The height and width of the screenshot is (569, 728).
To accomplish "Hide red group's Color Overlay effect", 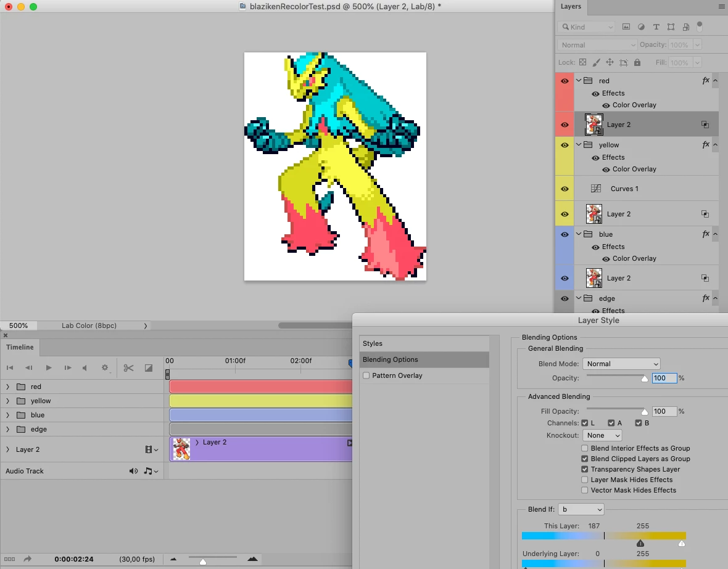I will point(606,105).
